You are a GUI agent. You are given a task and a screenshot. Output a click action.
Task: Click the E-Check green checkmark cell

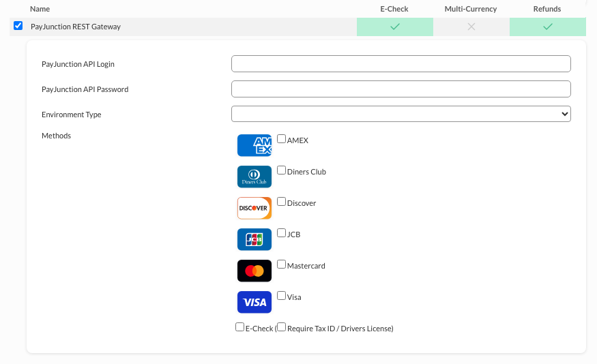(x=395, y=27)
